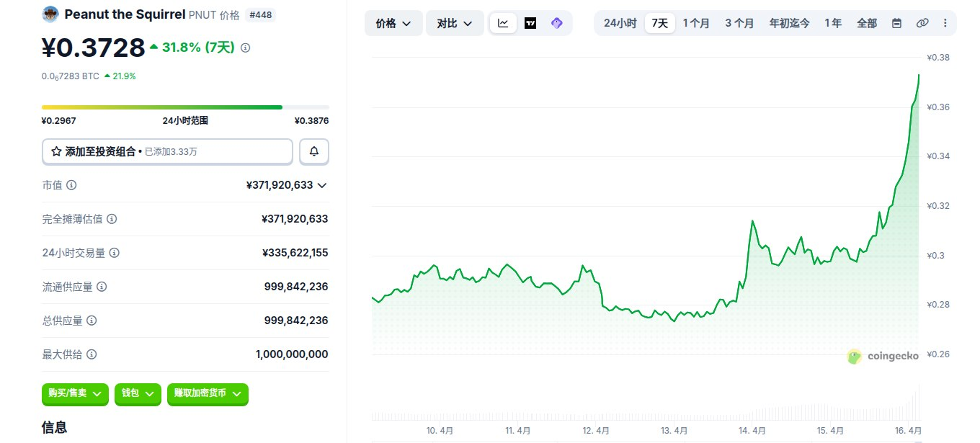Click the ¥0.3728 price text
The width and height of the screenshot is (980, 443).
[94, 48]
